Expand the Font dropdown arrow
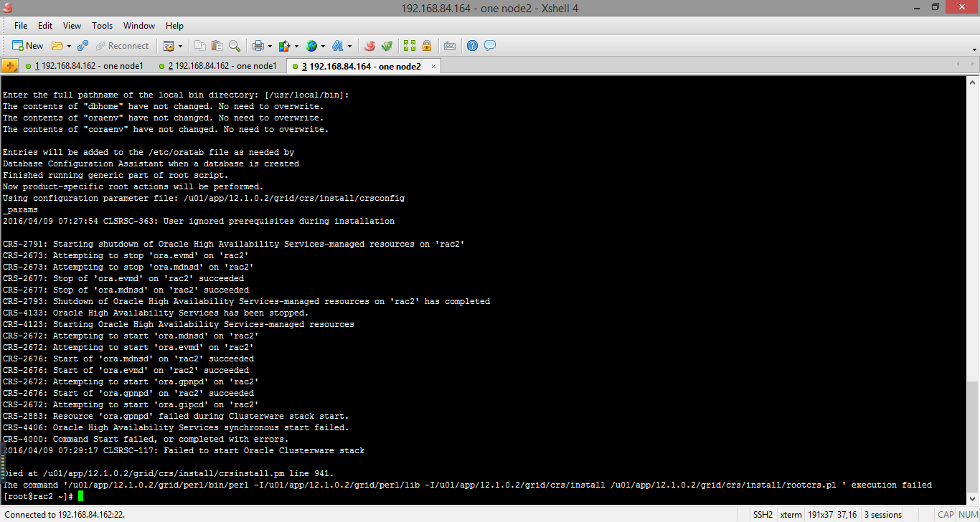The image size is (980, 522). click(x=350, y=46)
